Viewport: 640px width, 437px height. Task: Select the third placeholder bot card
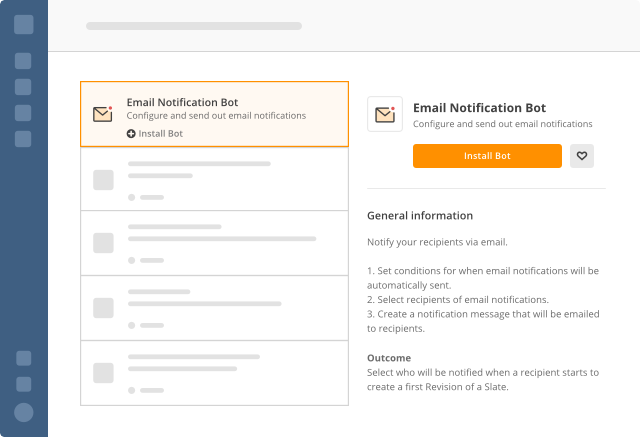214,243
